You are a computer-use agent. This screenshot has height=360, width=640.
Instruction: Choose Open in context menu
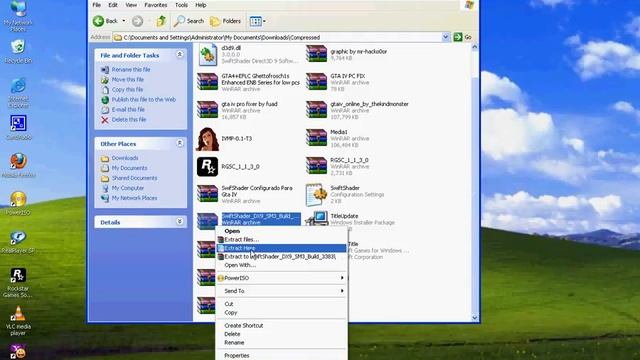232,231
